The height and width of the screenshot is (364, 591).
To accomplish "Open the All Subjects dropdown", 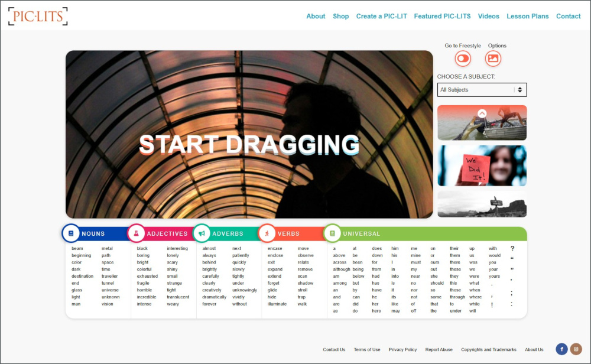I will (482, 90).
